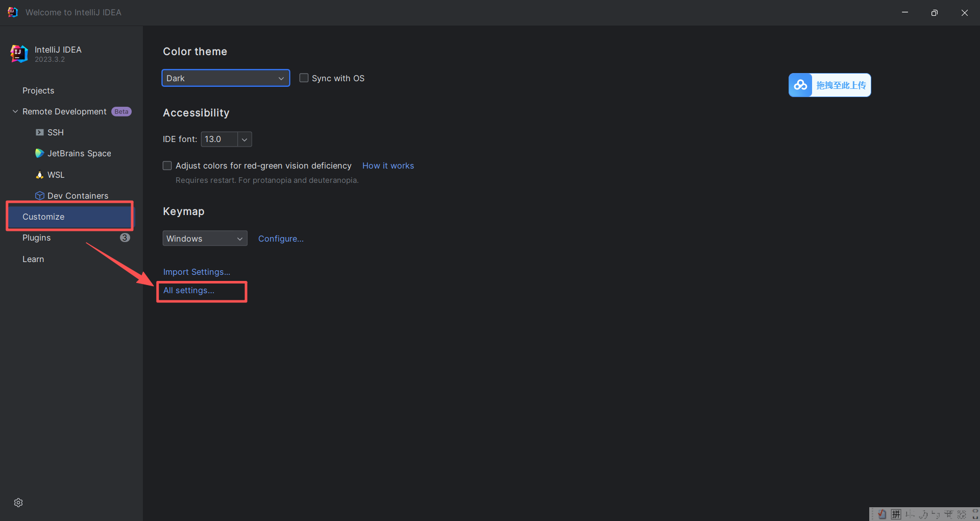
Task: Toggle red-green vision deficiency color adjustment
Action: pyautogui.click(x=167, y=165)
